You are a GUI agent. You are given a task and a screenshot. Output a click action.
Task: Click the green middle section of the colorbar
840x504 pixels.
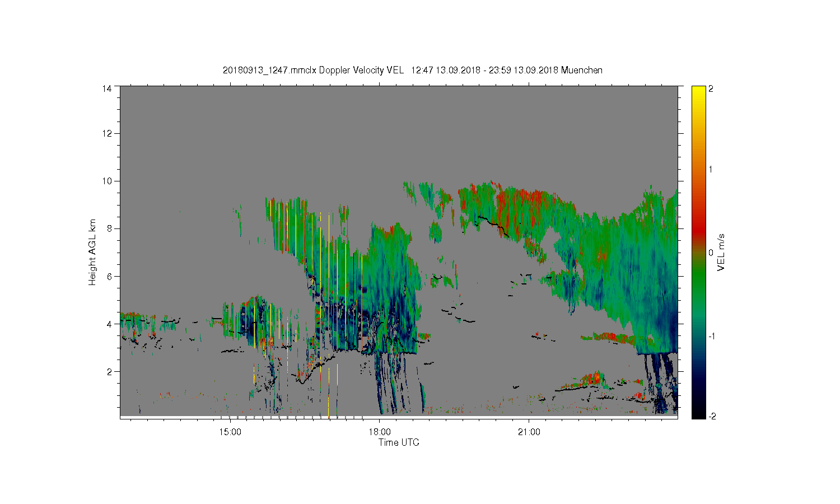point(698,274)
